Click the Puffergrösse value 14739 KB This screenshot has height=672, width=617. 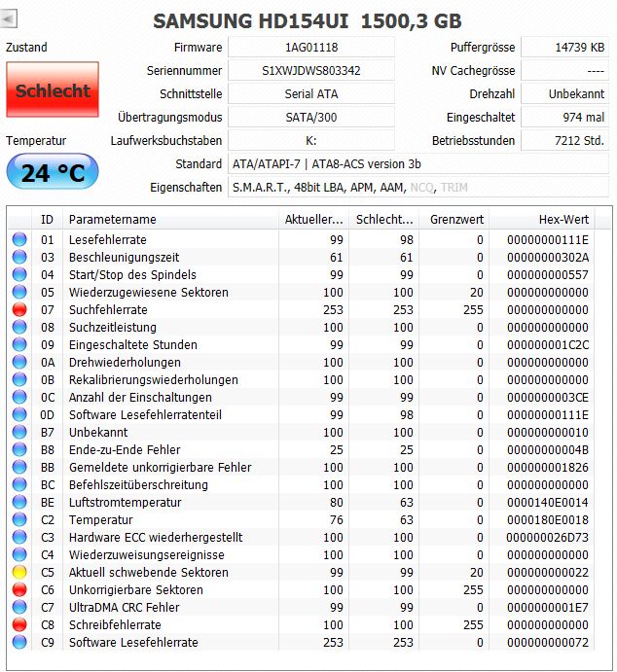pos(564,47)
